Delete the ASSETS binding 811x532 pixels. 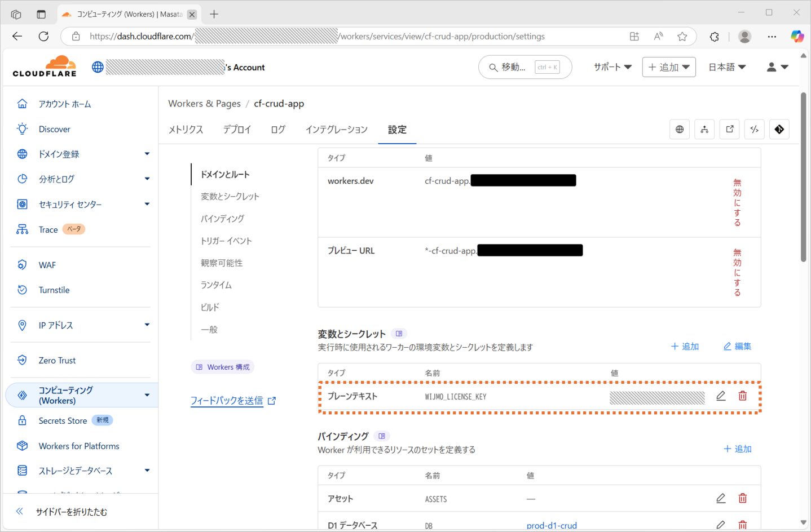click(743, 498)
